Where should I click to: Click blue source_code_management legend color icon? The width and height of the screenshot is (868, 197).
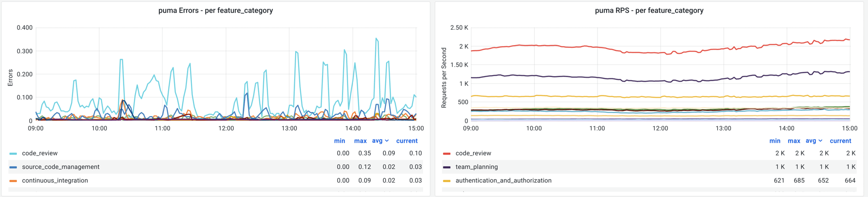coord(13,167)
